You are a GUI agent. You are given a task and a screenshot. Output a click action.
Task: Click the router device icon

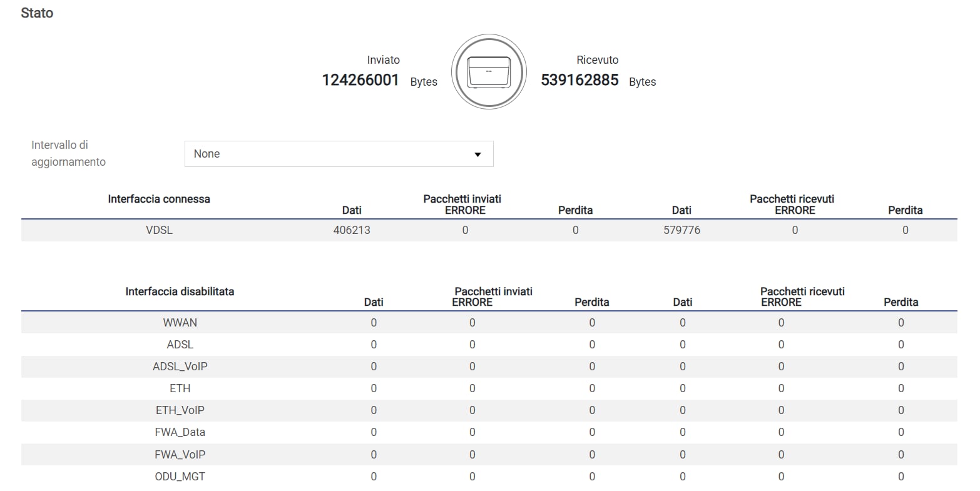point(489,72)
